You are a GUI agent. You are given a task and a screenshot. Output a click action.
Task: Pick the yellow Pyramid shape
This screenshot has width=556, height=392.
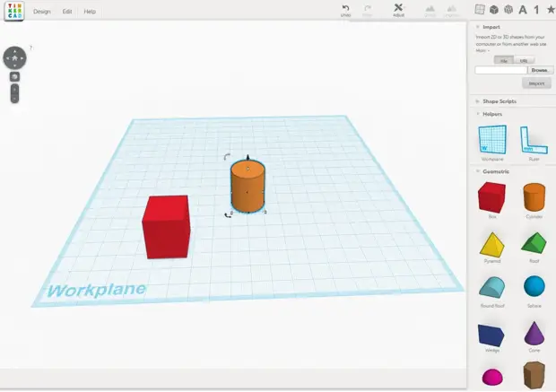491,245
